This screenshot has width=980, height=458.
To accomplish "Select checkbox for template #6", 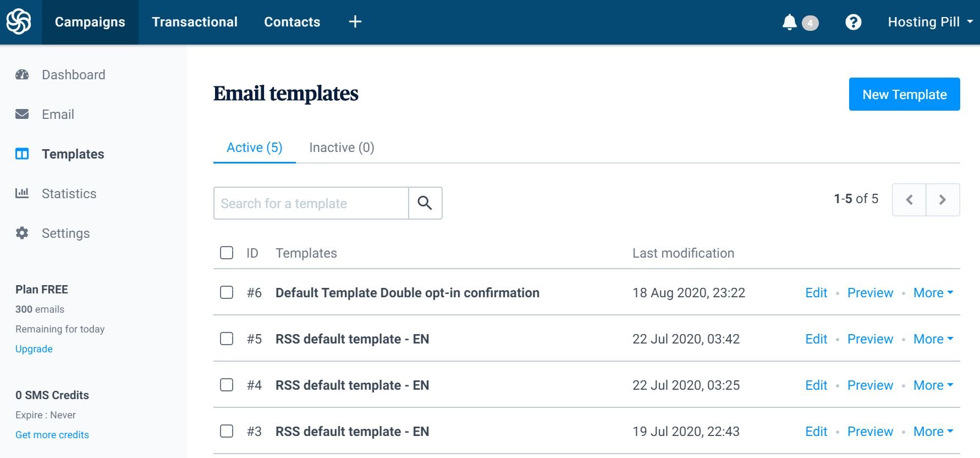I will 227,292.
